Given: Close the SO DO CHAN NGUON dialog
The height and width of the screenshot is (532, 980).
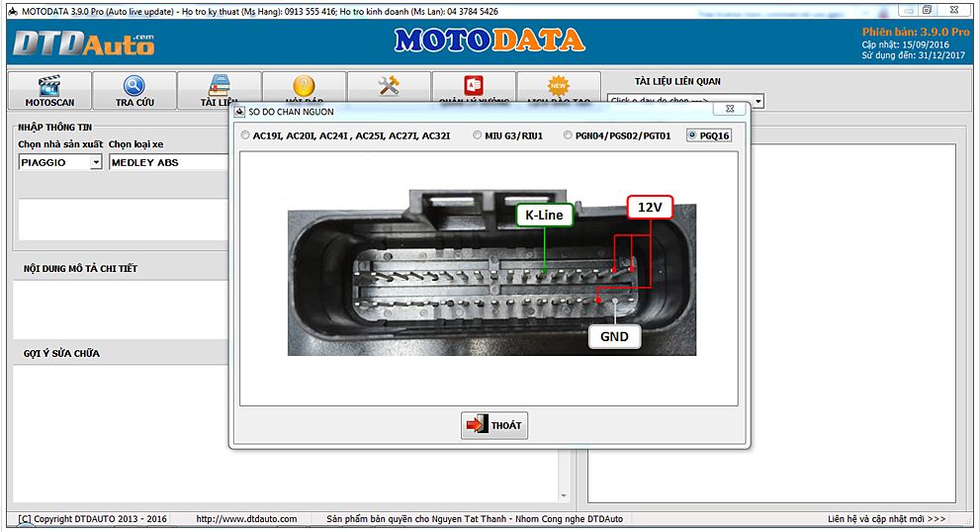Looking at the screenshot, I should point(730,109).
